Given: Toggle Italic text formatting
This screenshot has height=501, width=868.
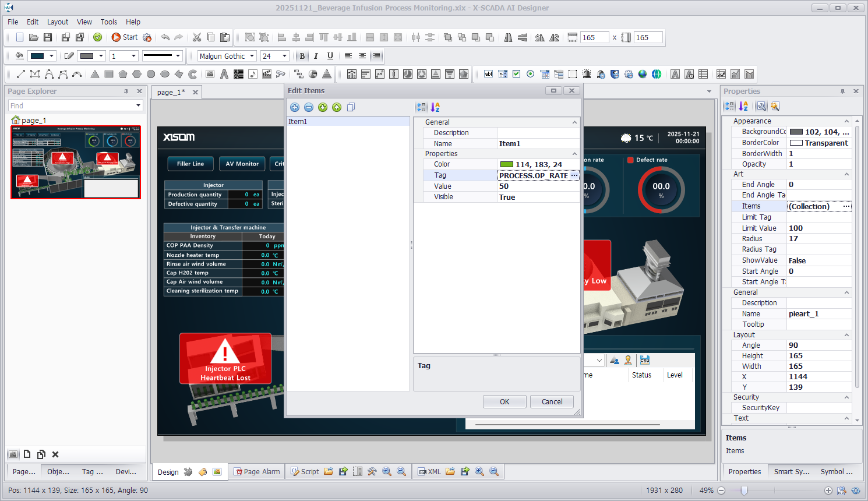Looking at the screenshot, I should pos(316,56).
